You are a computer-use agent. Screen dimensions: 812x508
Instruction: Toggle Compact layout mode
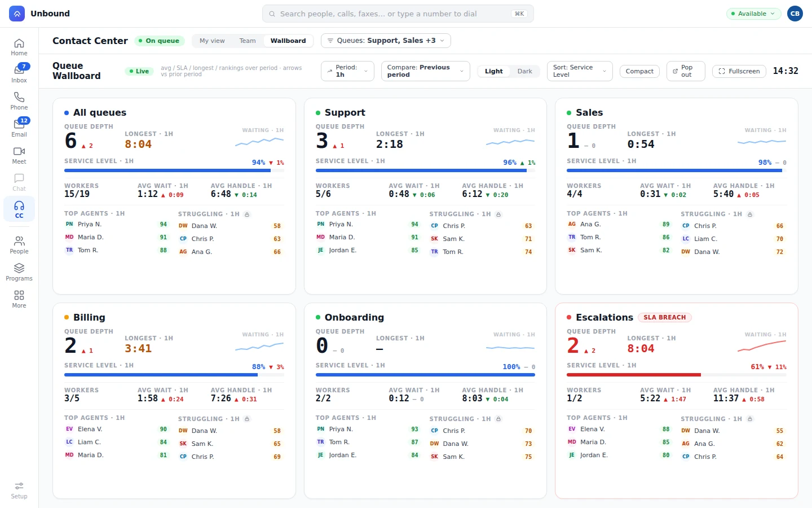[x=639, y=71]
